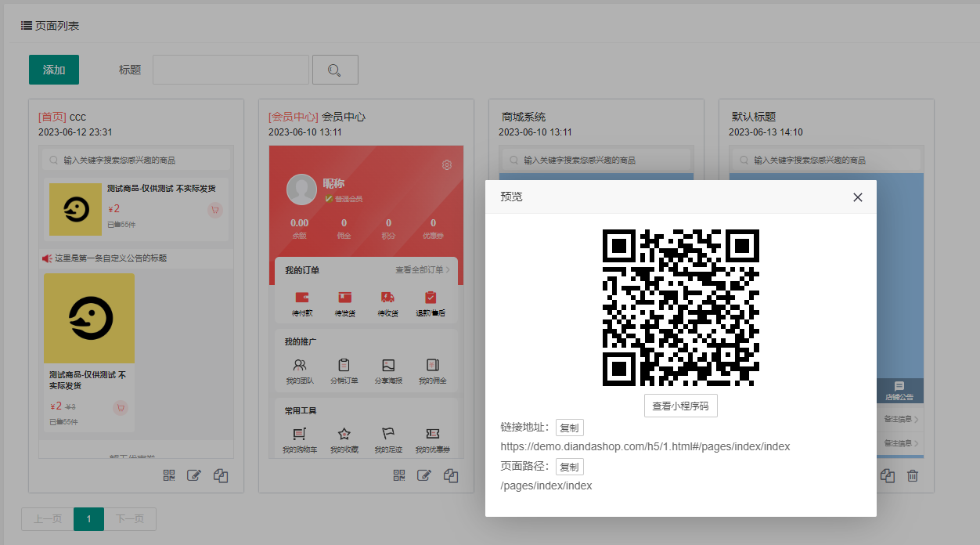Close the 预览 dialog with the X
980x545 pixels.
(857, 197)
